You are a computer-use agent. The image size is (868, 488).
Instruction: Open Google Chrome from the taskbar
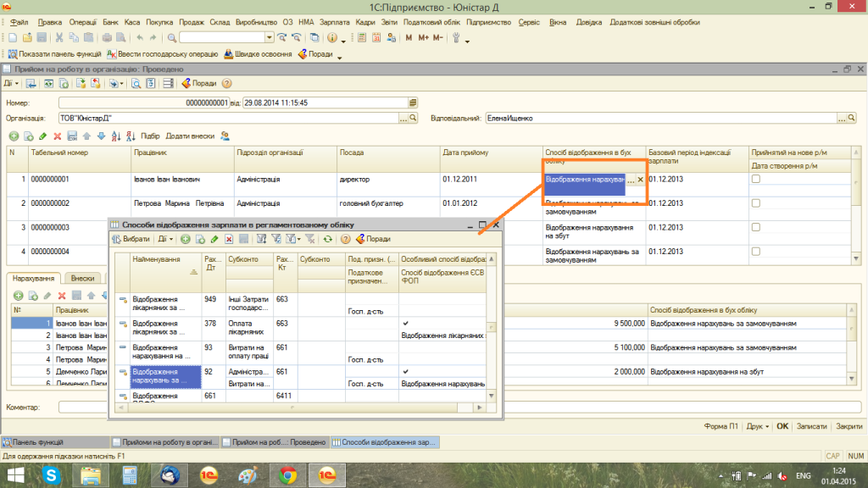[x=287, y=475]
